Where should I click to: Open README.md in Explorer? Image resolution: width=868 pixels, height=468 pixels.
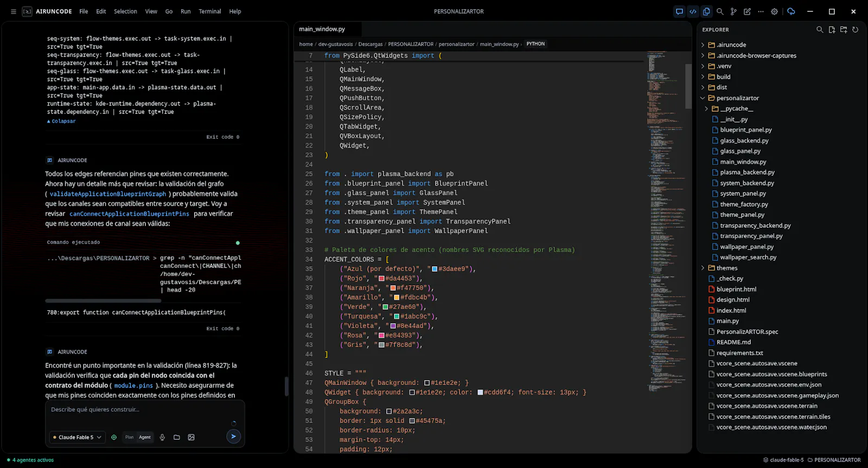tap(733, 343)
